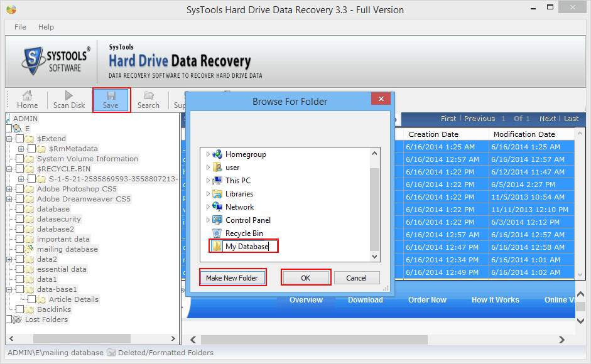Expand the data2 tree node

tap(9, 259)
